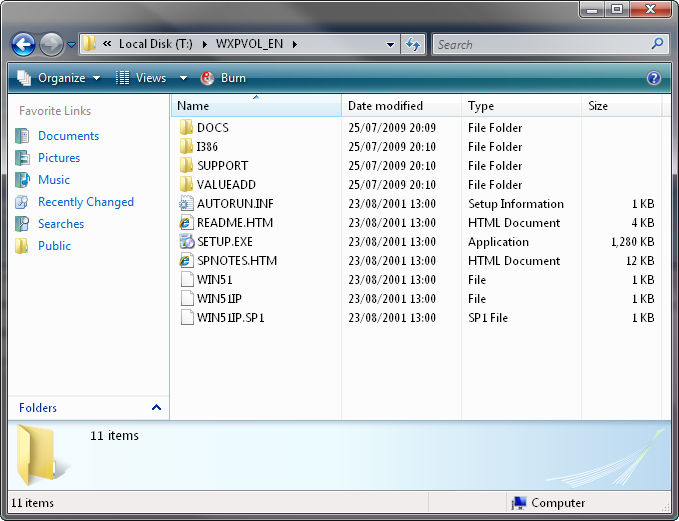Select the WIN51IP.SP1 file icon
Image resolution: width=679 pixels, height=521 pixels.
186,318
